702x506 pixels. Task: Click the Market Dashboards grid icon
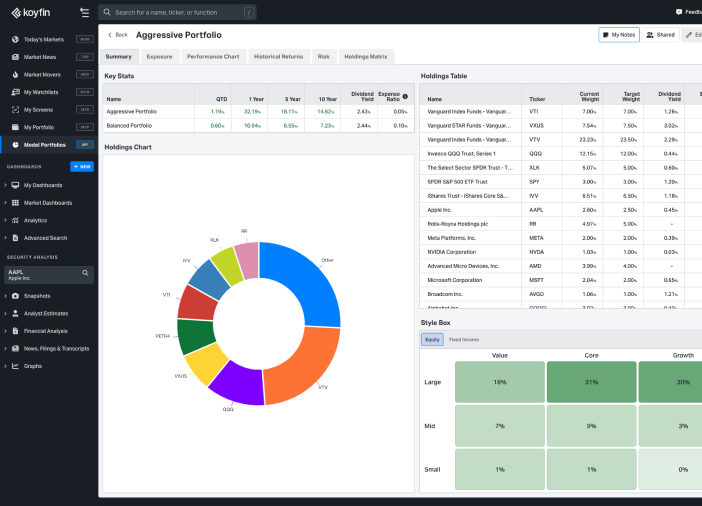coord(15,203)
